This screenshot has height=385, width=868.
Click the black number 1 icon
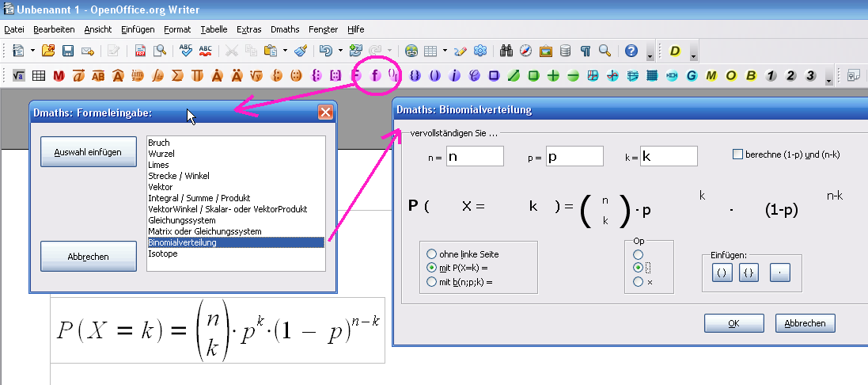click(771, 75)
